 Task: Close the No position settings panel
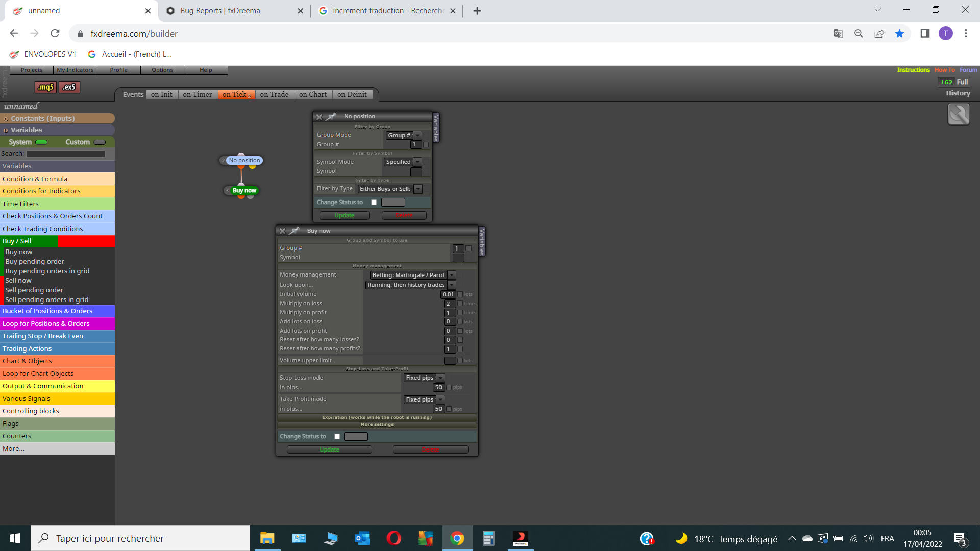[319, 117]
